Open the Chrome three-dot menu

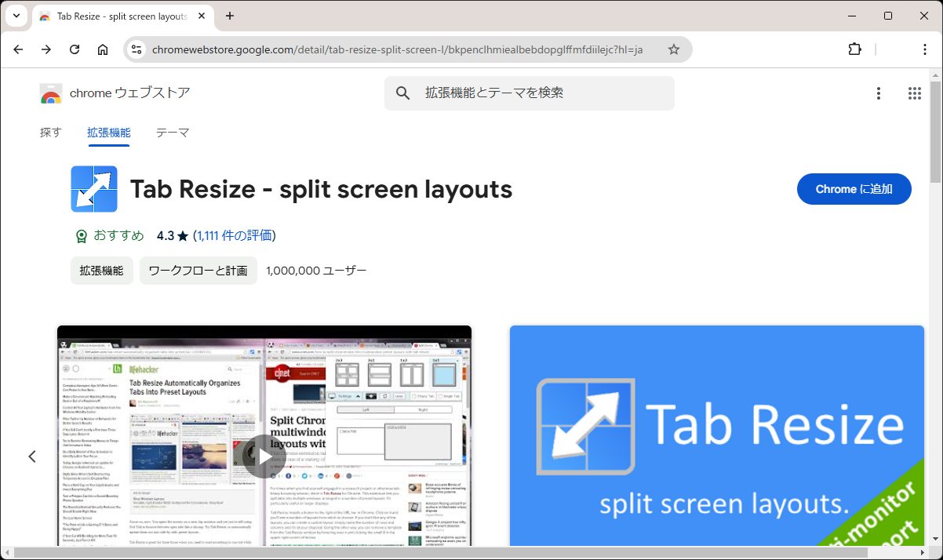[x=926, y=49]
